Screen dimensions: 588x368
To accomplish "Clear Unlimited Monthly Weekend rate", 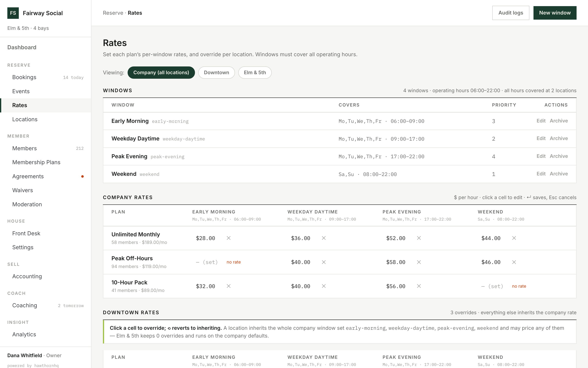I will click(514, 238).
